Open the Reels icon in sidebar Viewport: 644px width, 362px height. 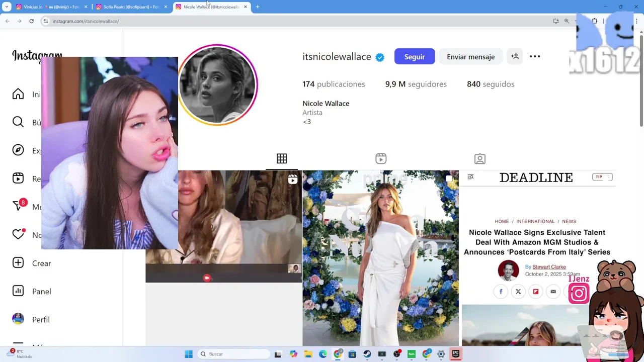(x=18, y=178)
